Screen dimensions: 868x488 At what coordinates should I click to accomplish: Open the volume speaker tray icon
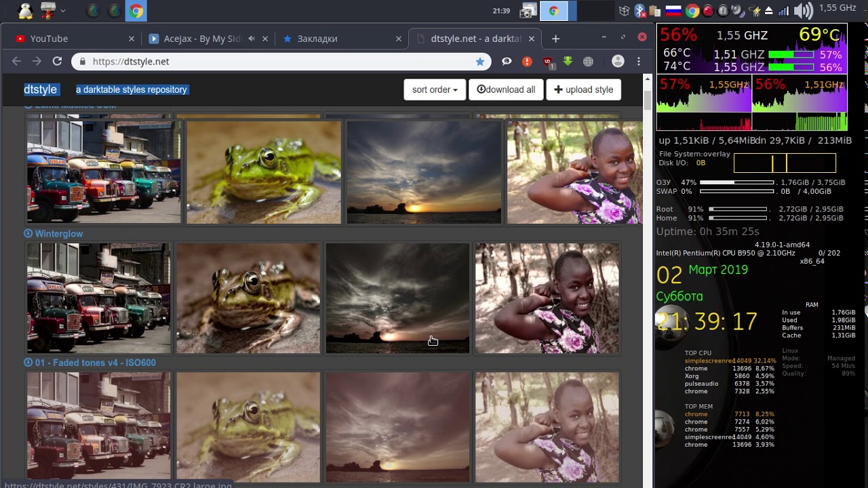[x=804, y=11]
